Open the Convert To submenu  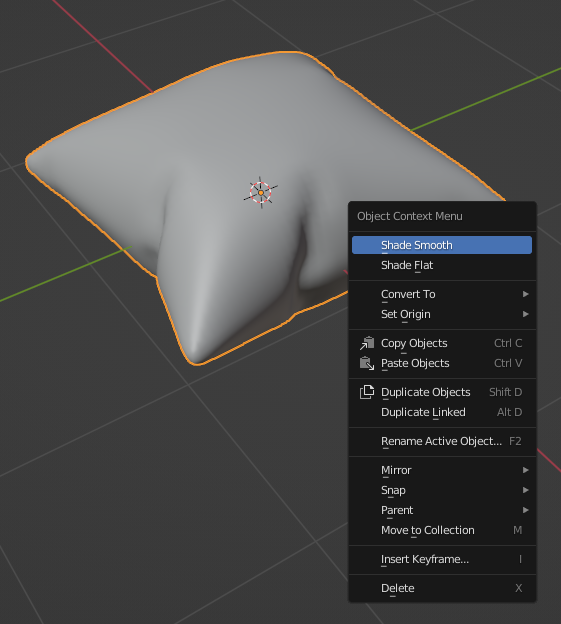[x=442, y=294]
